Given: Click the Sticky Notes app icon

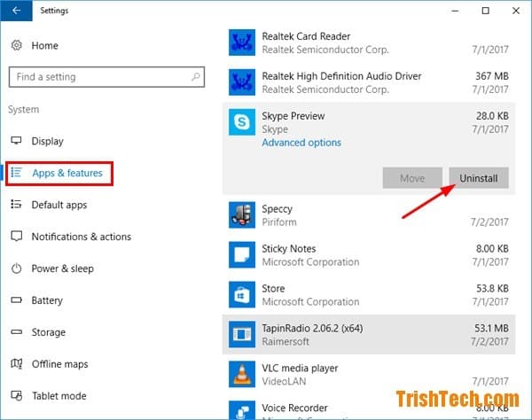Looking at the screenshot, I should (242, 255).
